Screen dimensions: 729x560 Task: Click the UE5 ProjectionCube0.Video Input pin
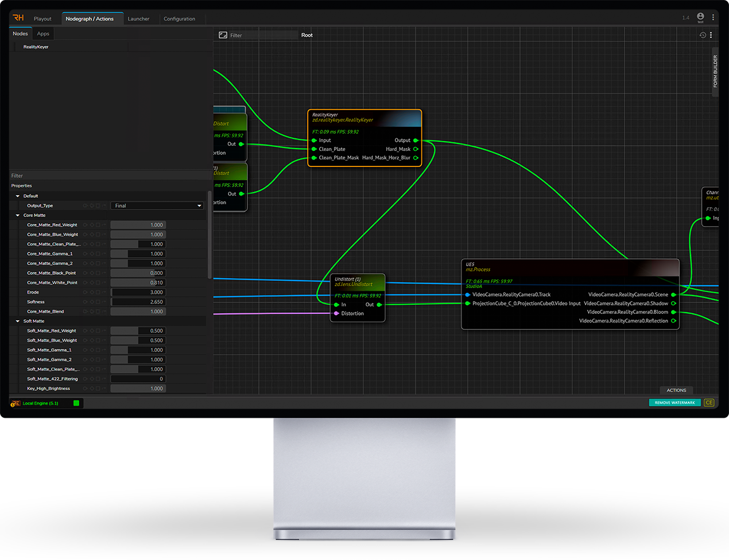click(468, 304)
